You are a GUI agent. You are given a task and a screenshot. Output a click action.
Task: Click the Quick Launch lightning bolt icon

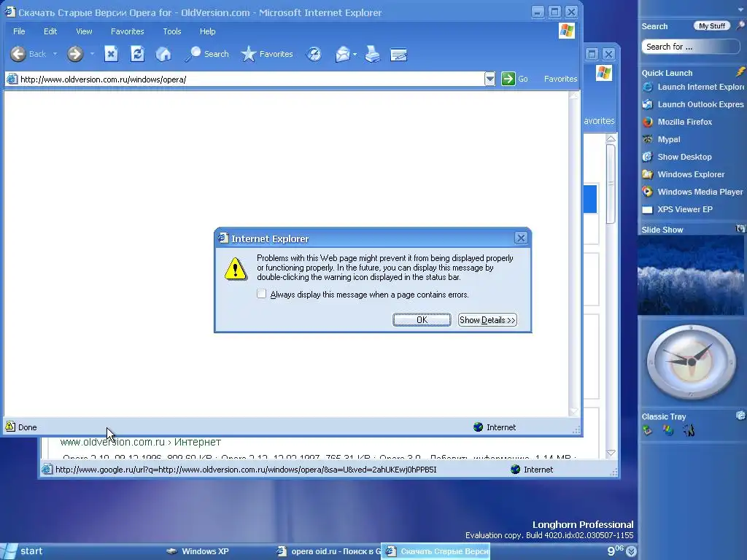[x=740, y=72]
